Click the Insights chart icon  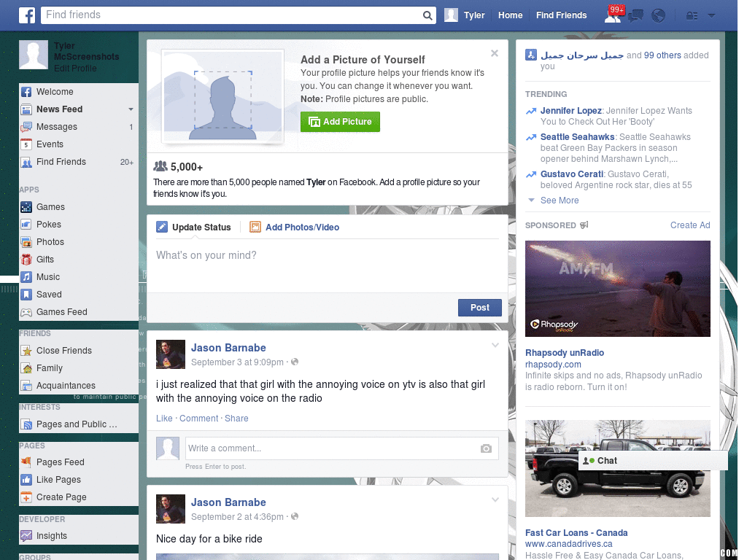point(26,536)
